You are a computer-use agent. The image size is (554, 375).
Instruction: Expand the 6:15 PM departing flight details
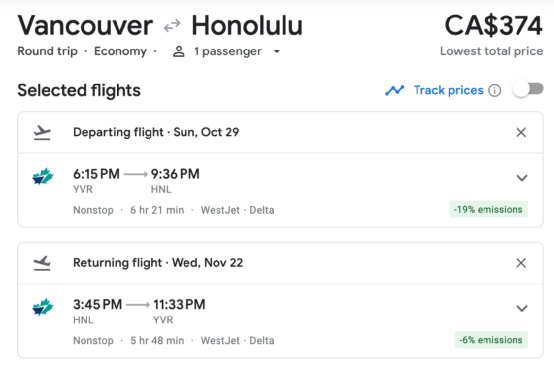click(522, 178)
